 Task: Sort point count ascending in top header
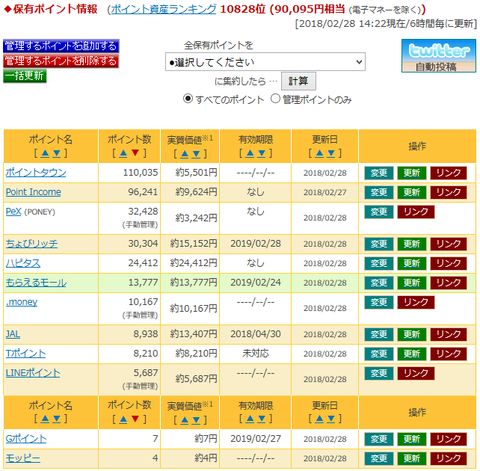123,153
